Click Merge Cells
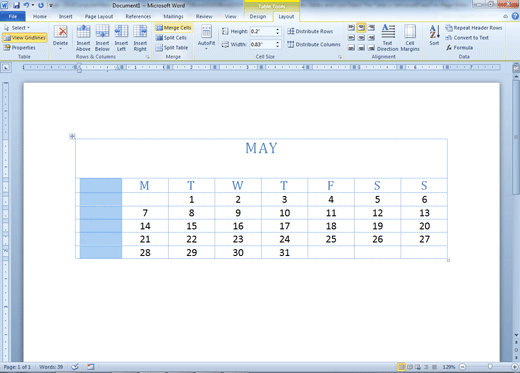 pos(174,28)
